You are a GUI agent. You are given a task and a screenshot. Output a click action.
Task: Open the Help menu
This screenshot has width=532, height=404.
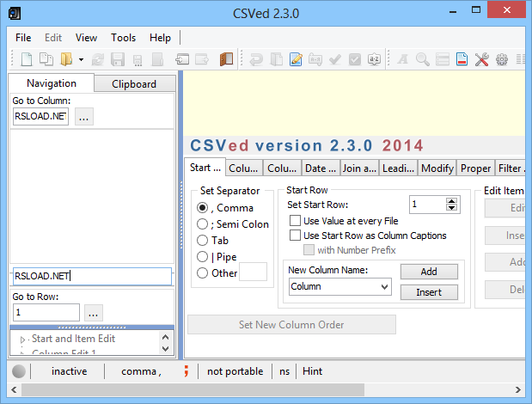click(160, 38)
